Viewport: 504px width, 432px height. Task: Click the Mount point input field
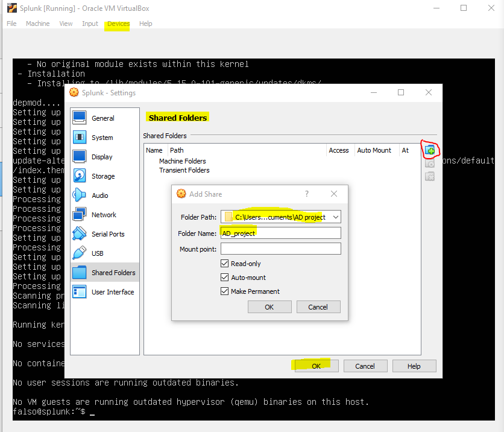[x=280, y=249]
